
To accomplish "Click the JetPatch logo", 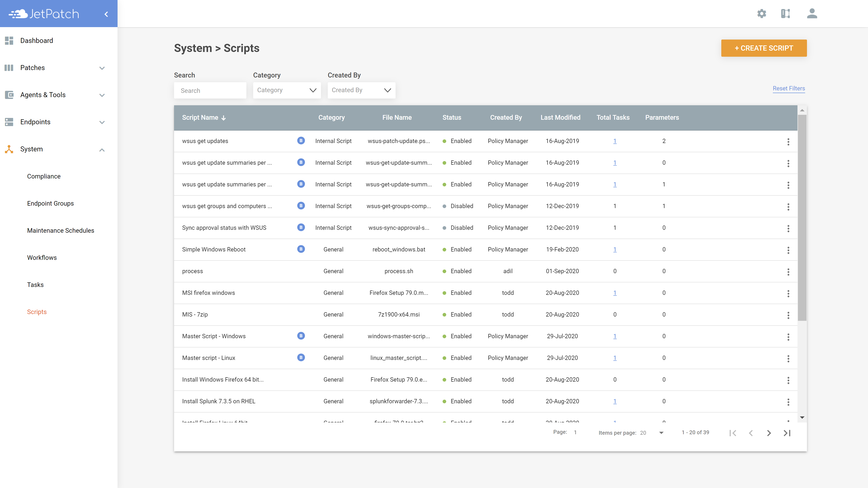I will (44, 14).
